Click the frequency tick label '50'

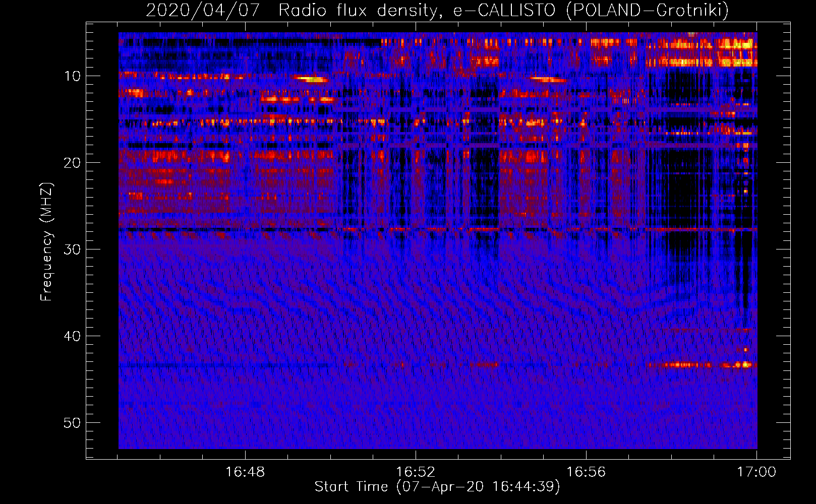click(73, 423)
